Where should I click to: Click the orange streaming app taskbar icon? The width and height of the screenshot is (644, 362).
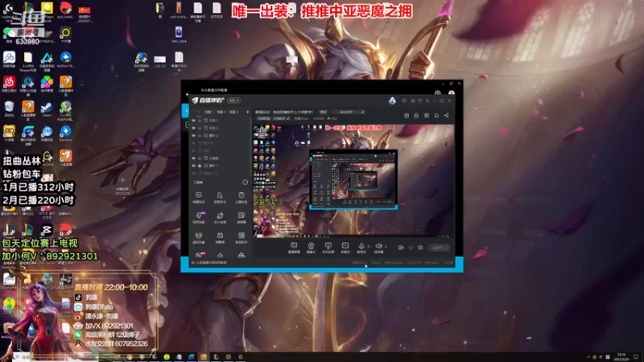click(204, 356)
